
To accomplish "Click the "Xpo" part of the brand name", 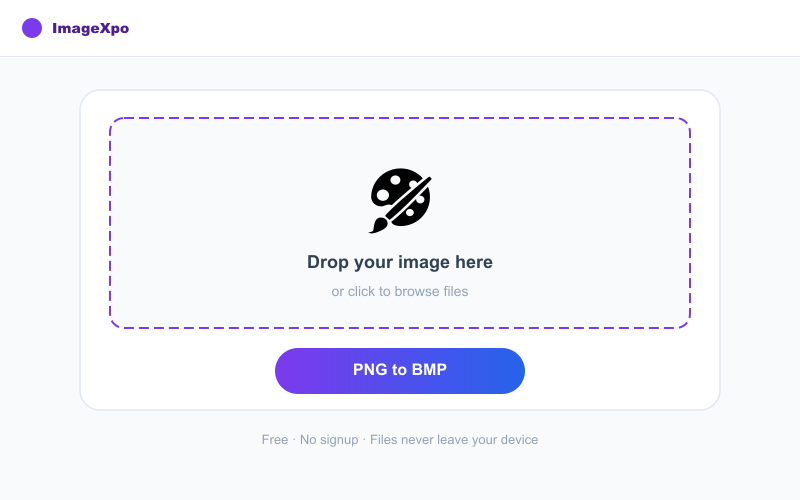I will 114,29.
